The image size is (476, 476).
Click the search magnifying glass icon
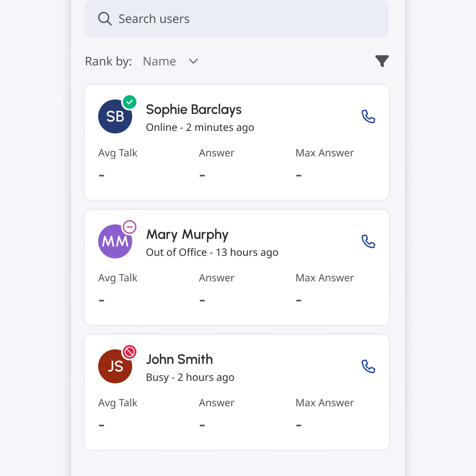[x=105, y=19]
